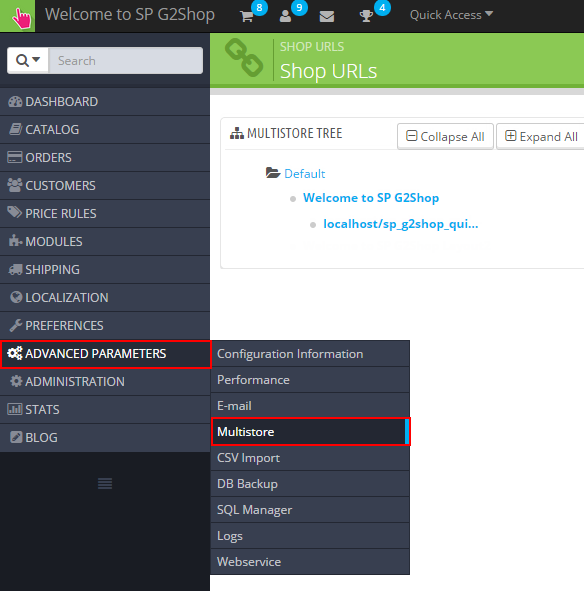Select the Default folder icon in tree
584x591 pixels.
tap(273, 173)
